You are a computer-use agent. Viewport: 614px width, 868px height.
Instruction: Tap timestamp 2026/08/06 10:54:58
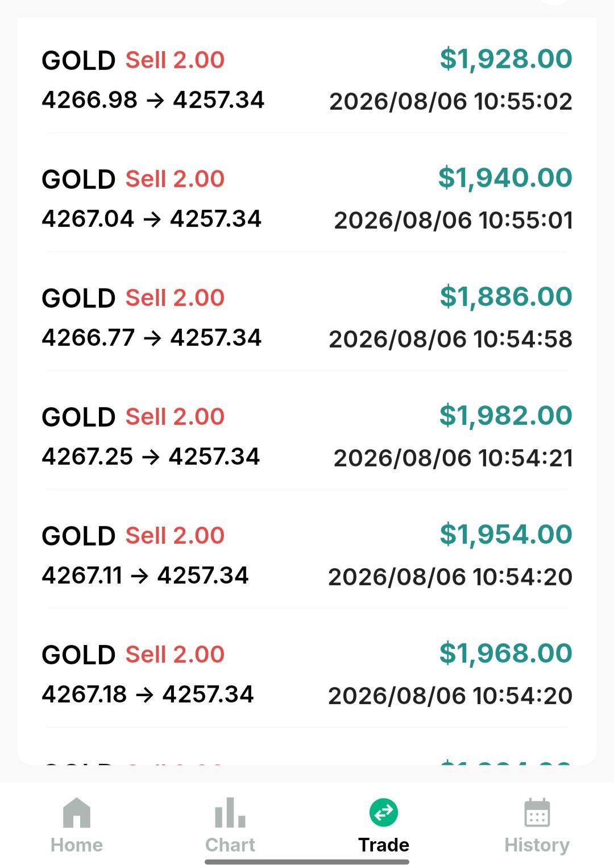(451, 339)
